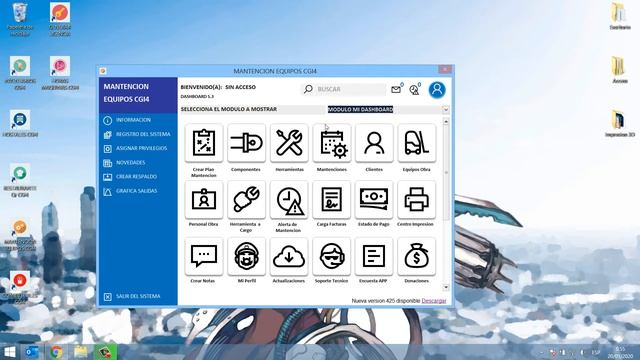Click the module list scrollbar down arrow

pos(446,287)
